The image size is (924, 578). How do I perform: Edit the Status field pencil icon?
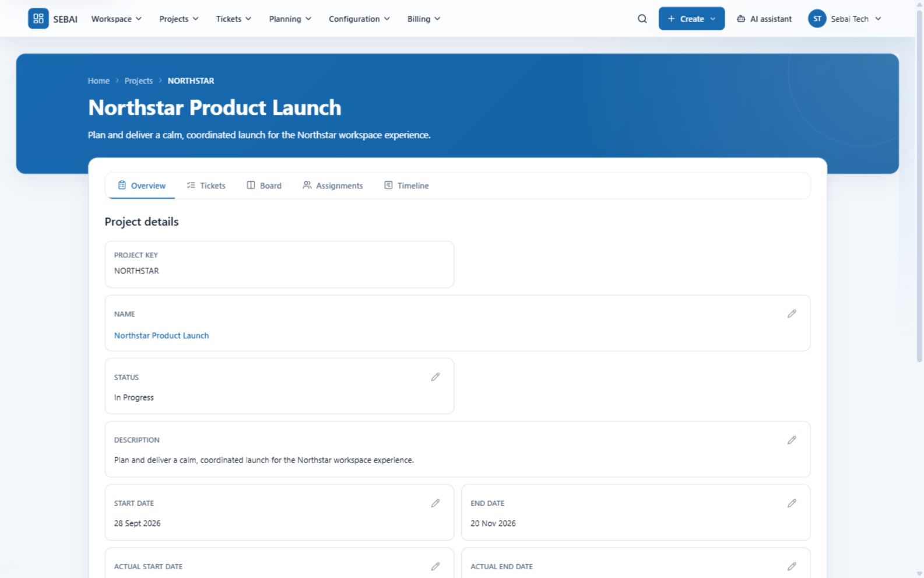[435, 377]
